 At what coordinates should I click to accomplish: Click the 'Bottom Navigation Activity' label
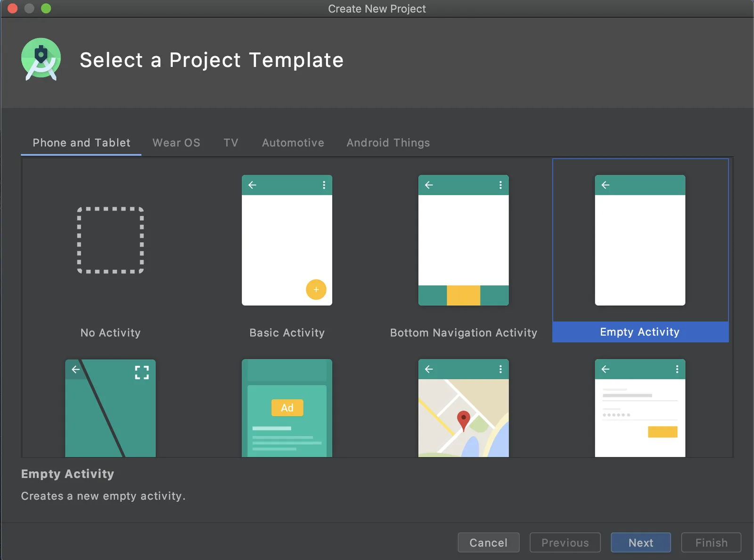pyautogui.click(x=464, y=333)
